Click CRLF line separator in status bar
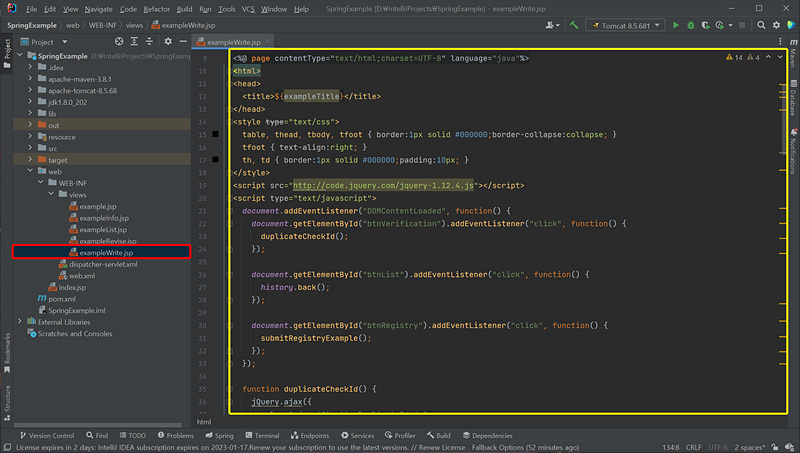This screenshot has width=800, height=453. coord(693,447)
